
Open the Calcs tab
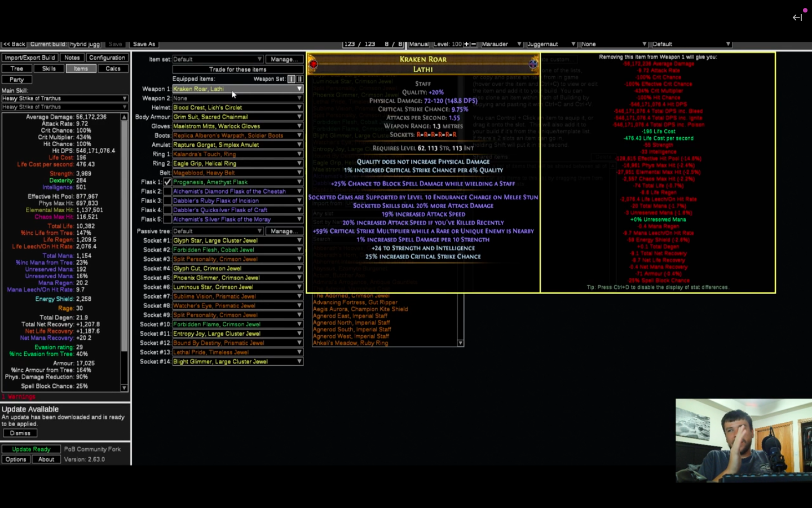pos(113,69)
